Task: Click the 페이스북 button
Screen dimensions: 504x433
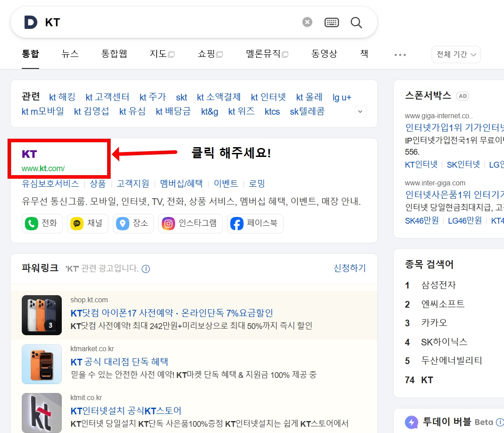Action: point(255,224)
